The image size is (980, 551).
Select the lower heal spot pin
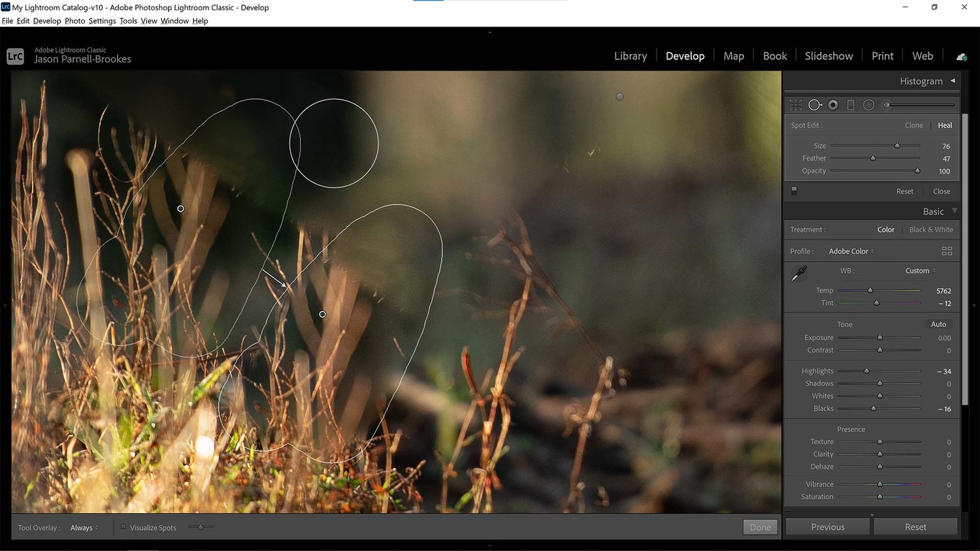click(322, 314)
